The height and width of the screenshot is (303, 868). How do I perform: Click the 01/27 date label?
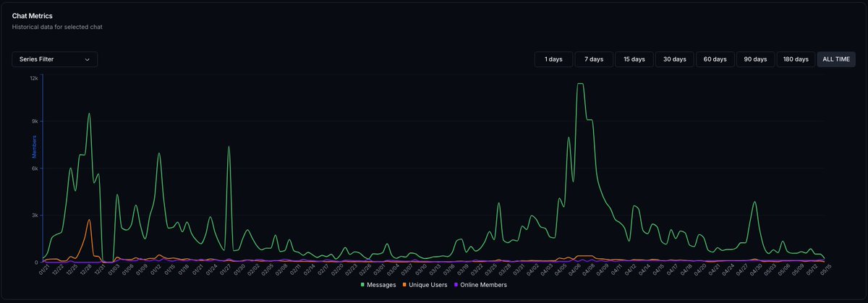[224, 271]
